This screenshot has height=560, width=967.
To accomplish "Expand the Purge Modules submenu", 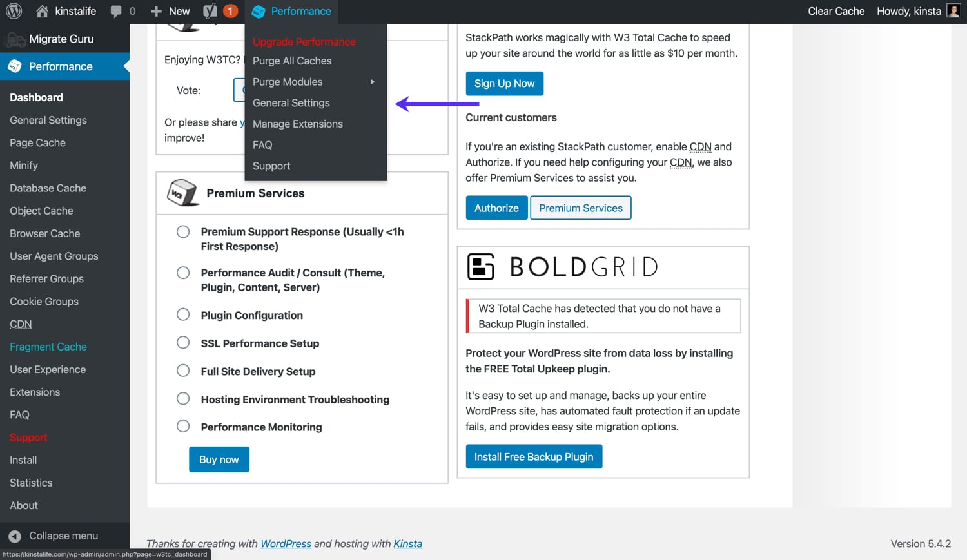I will click(x=288, y=82).
